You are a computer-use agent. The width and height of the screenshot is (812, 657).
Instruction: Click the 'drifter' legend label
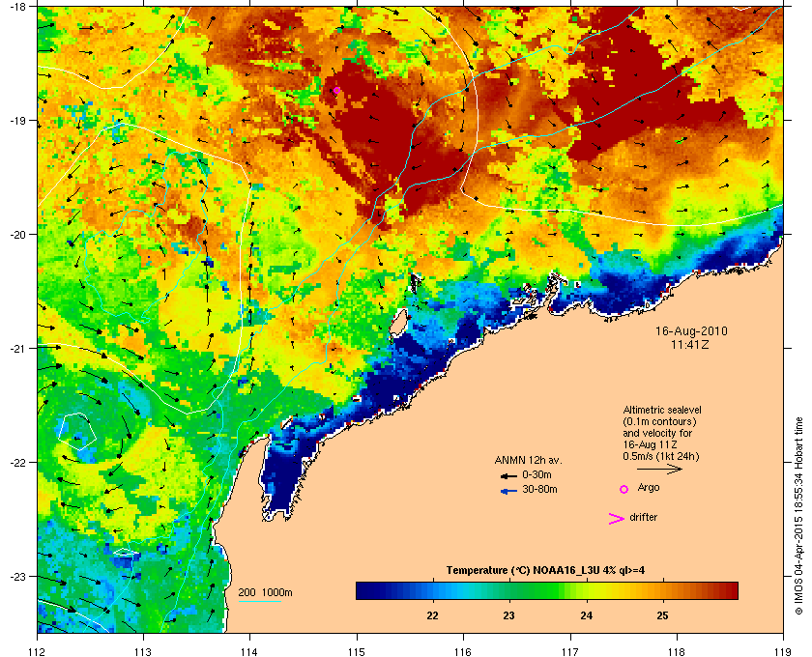pyautogui.click(x=643, y=517)
